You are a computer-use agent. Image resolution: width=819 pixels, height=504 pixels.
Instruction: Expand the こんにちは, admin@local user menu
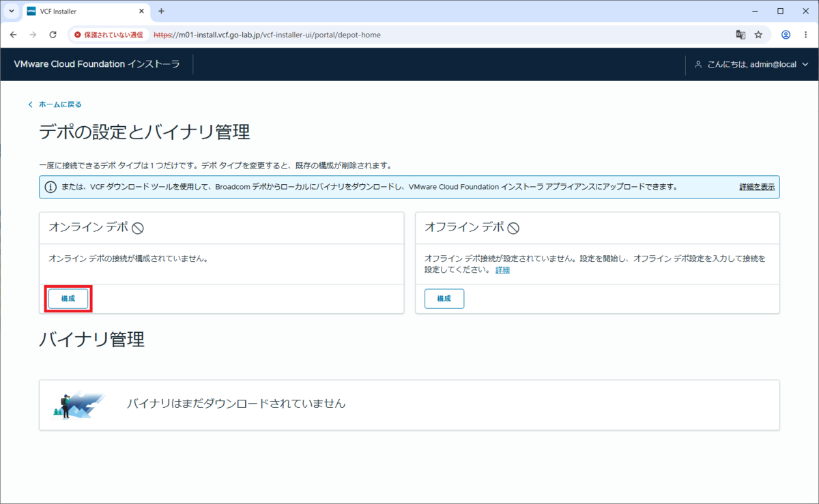[x=751, y=64]
